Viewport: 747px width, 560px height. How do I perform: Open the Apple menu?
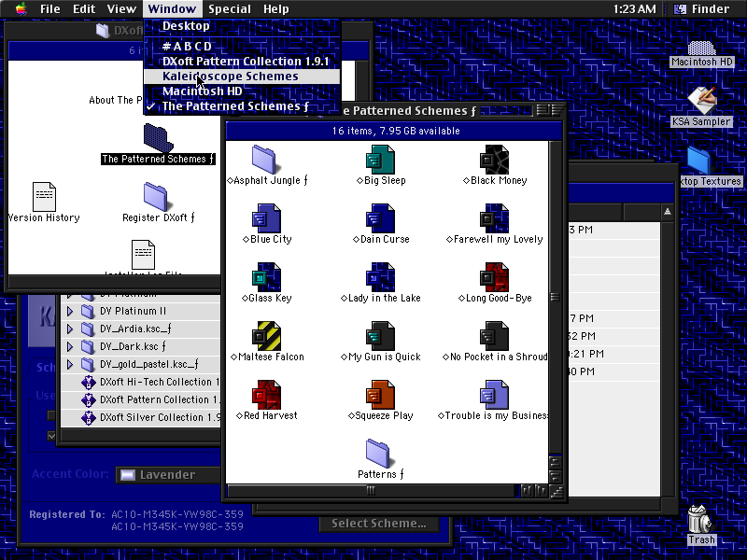(21, 9)
